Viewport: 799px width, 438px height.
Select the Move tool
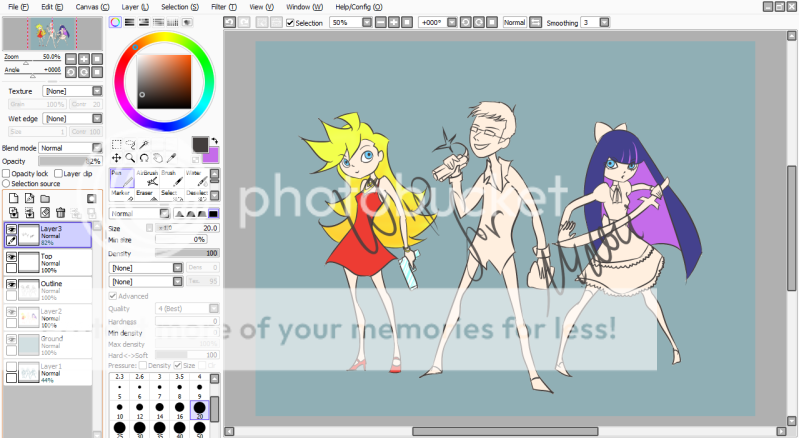pos(117,158)
